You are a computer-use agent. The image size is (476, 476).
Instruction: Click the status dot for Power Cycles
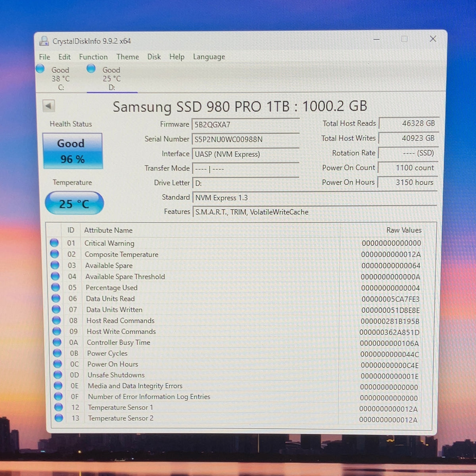58,353
